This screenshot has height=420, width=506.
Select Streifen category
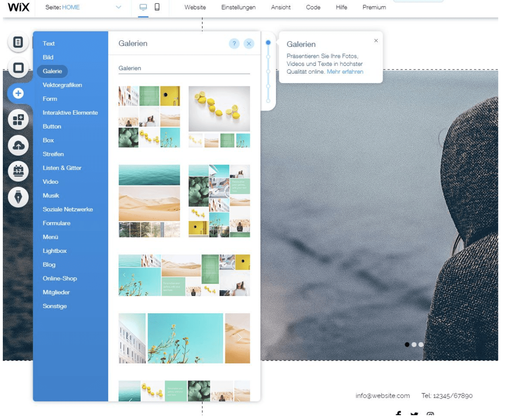point(53,154)
